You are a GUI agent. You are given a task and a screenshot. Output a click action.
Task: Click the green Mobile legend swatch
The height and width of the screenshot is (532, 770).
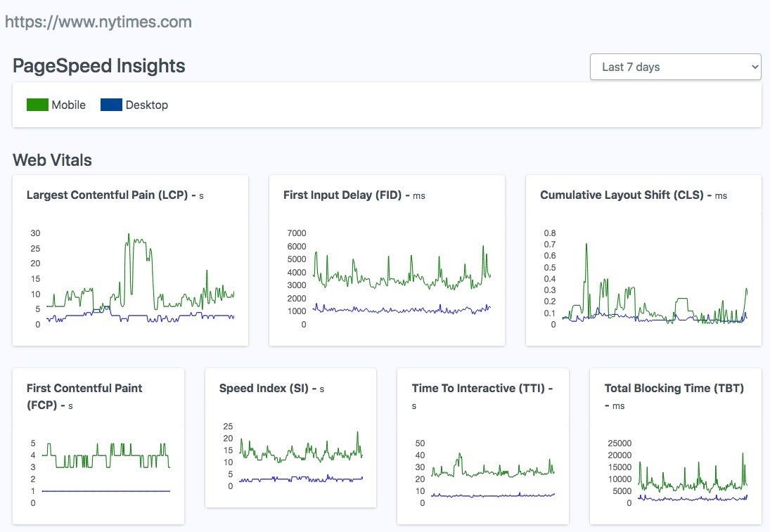pos(37,105)
